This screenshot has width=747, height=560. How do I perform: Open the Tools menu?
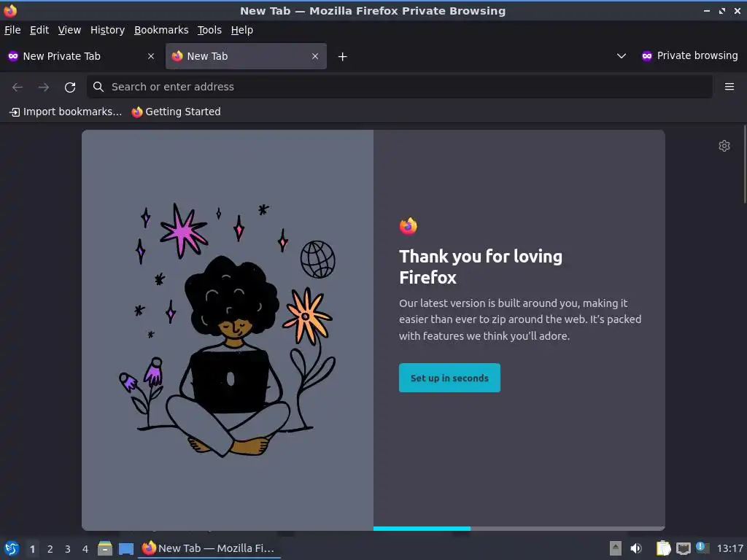209,30
